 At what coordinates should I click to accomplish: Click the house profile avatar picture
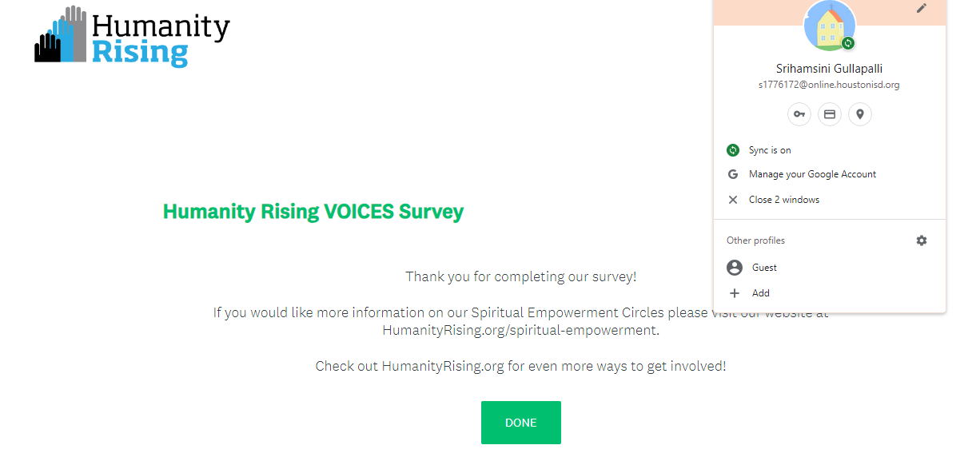(829, 24)
